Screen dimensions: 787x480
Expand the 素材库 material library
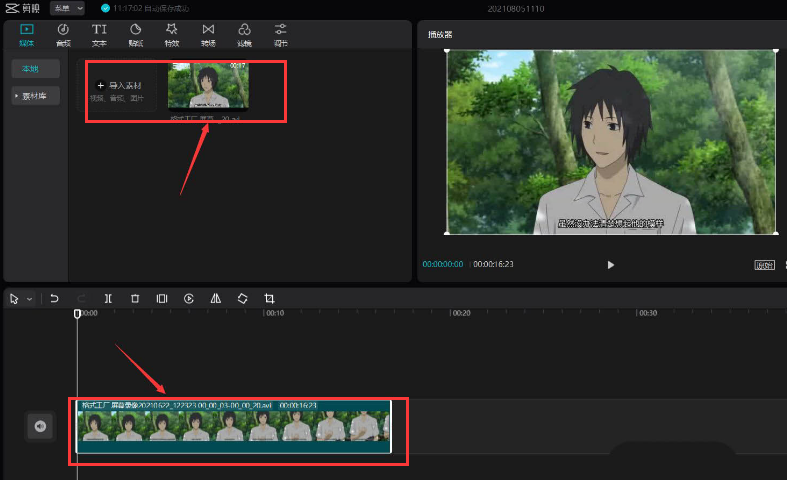click(35, 96)
